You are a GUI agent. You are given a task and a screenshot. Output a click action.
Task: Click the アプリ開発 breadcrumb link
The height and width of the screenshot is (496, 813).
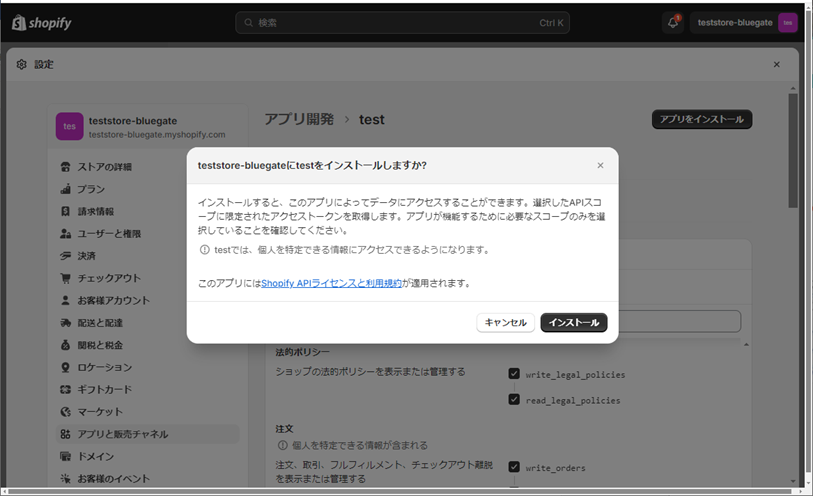[x=299, y=119]
